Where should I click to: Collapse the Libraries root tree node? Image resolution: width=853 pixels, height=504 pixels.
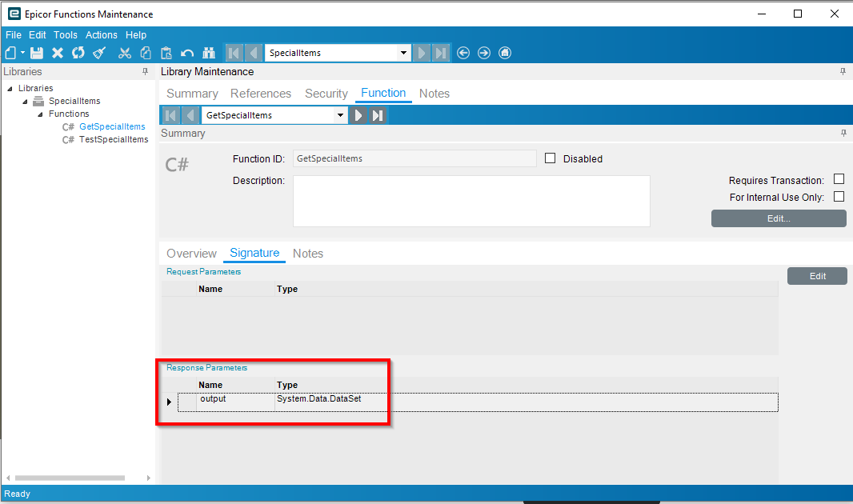[x=10, y=89]
